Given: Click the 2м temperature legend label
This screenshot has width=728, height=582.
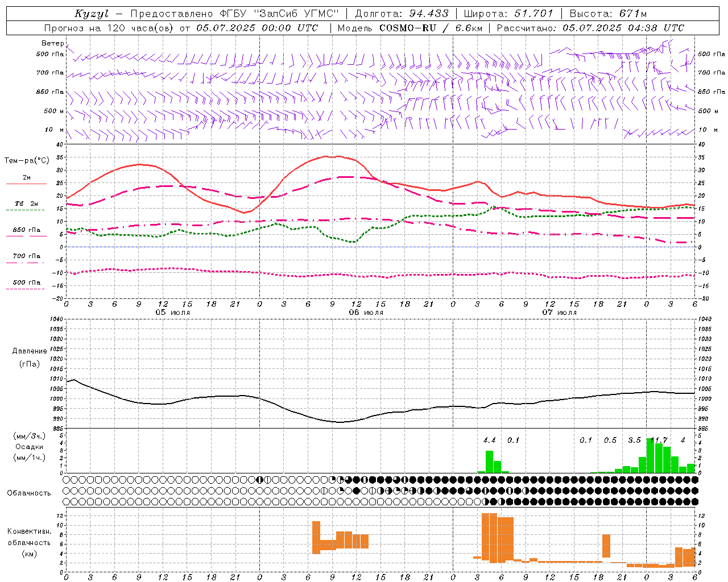Looking at the screenshot, I should point(27,177).
